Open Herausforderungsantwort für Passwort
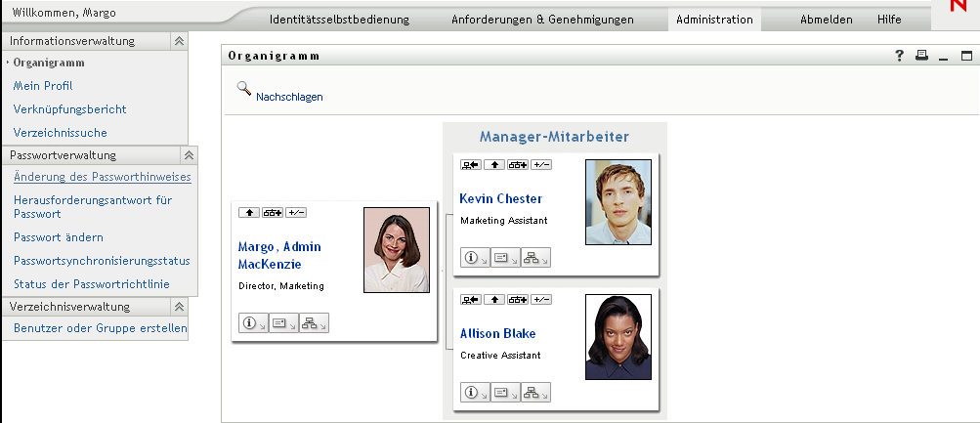Viewport: 980px width, 423px height. click(93, 207)
